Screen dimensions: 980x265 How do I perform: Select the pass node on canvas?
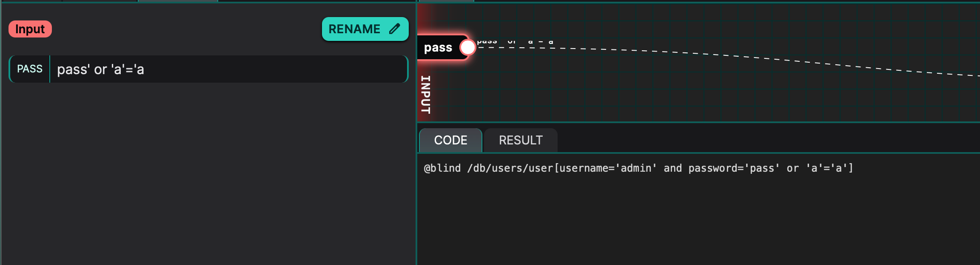tap(438, 48)
